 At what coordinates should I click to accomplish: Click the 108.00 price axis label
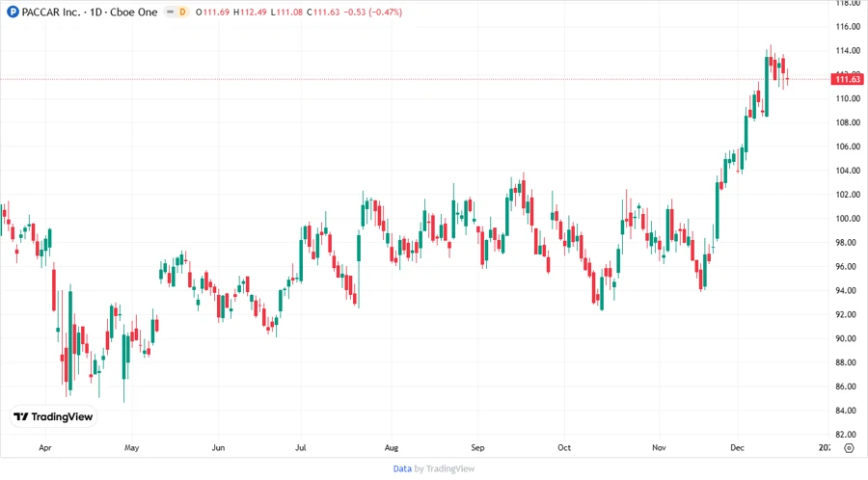point(848,122)
